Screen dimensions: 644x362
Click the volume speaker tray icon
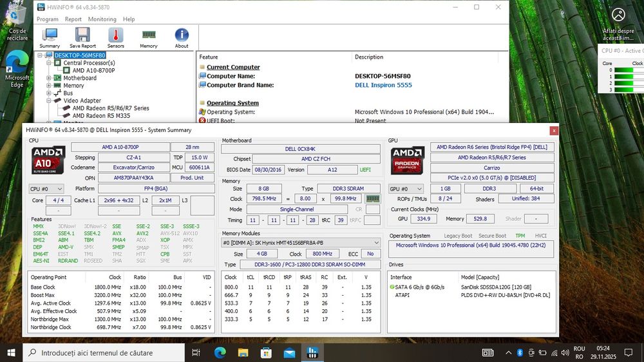[565, 352]
